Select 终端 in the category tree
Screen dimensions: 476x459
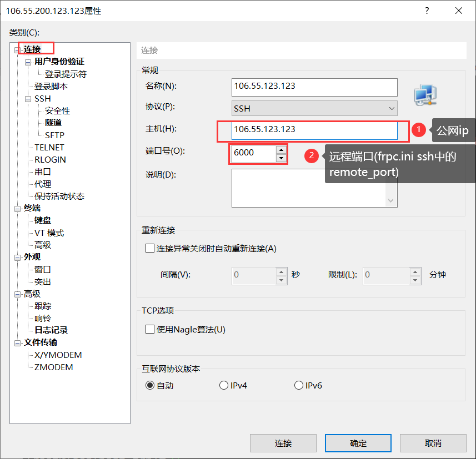click(x=32, y=208)
